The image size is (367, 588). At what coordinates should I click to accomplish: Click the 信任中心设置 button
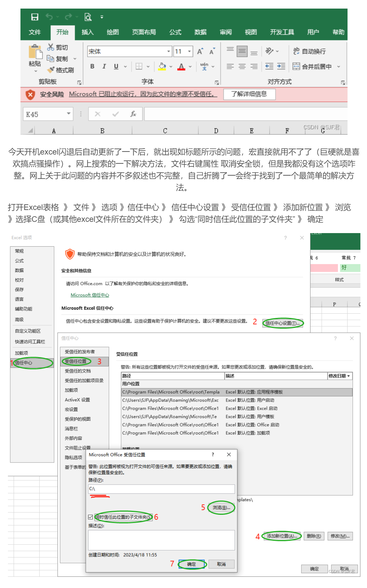pyautogui.click(x=283, y=323)
